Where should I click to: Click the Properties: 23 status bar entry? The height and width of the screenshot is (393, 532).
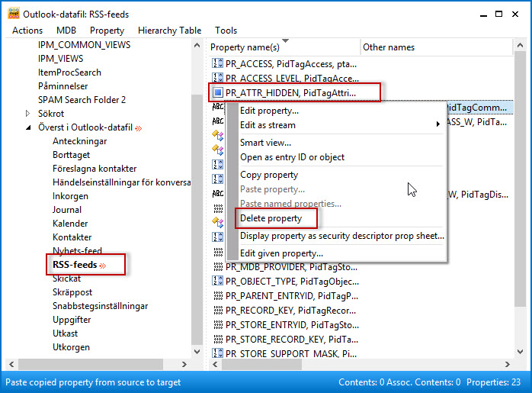(493, 382)
